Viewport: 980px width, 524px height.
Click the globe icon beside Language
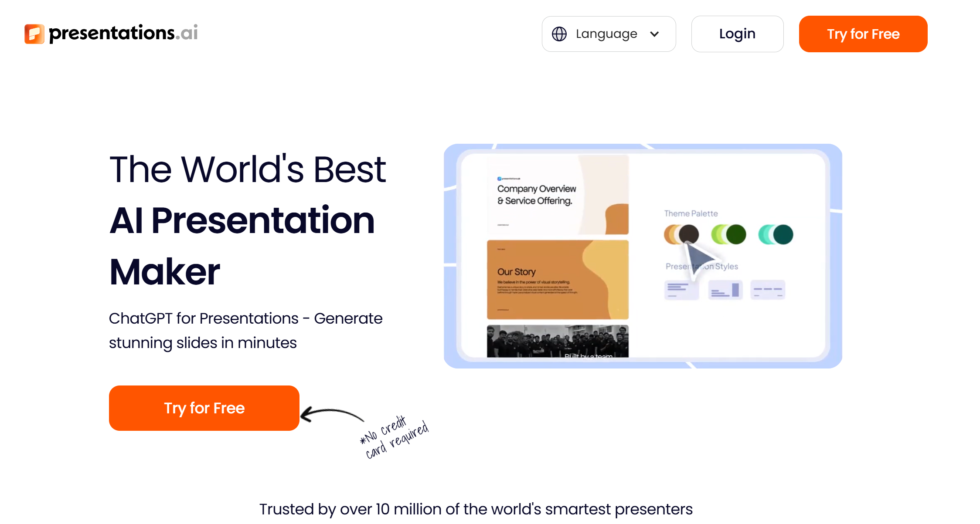pos(560,34)
